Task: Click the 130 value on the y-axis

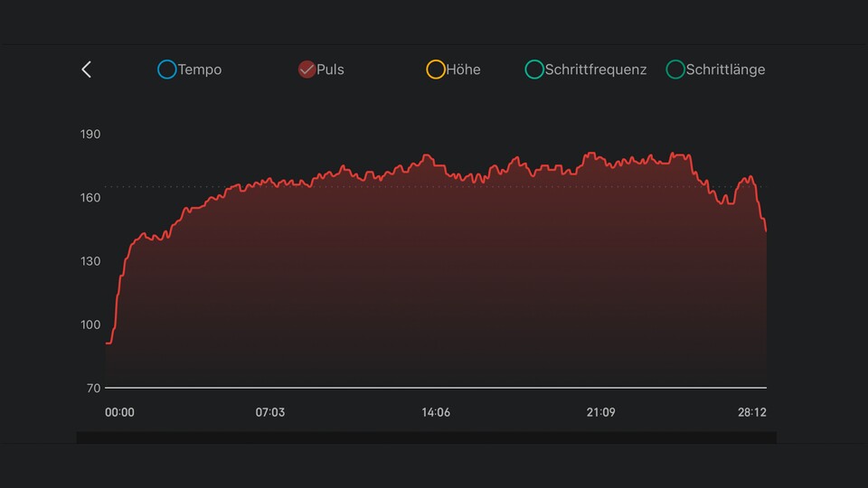Action: click(x=90, y=261)
